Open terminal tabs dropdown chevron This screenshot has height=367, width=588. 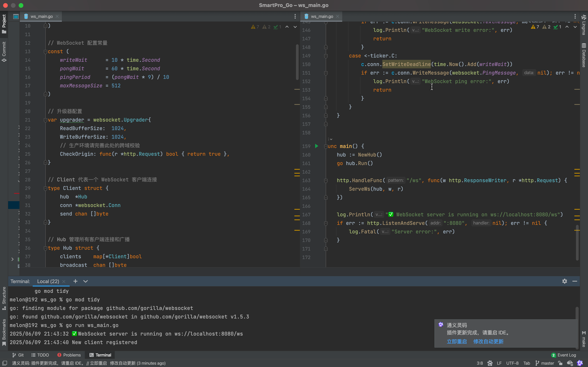[85, 281]
